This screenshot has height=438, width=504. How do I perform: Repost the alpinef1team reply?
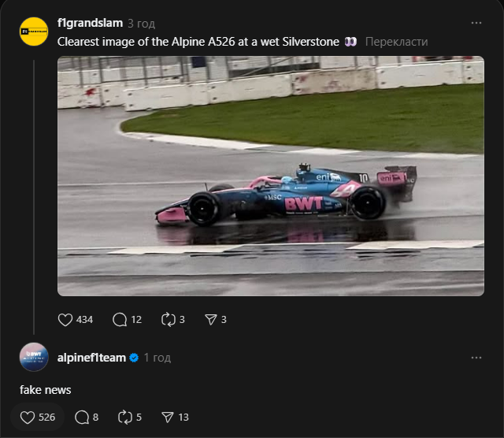tap(124, 417)
